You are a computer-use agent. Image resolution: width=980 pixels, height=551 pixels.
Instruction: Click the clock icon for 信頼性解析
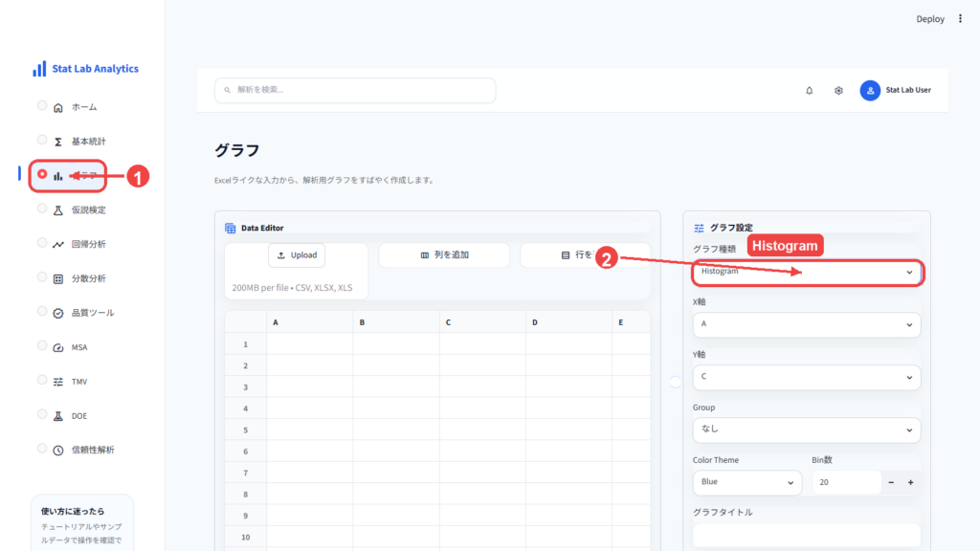click(58, 450)
